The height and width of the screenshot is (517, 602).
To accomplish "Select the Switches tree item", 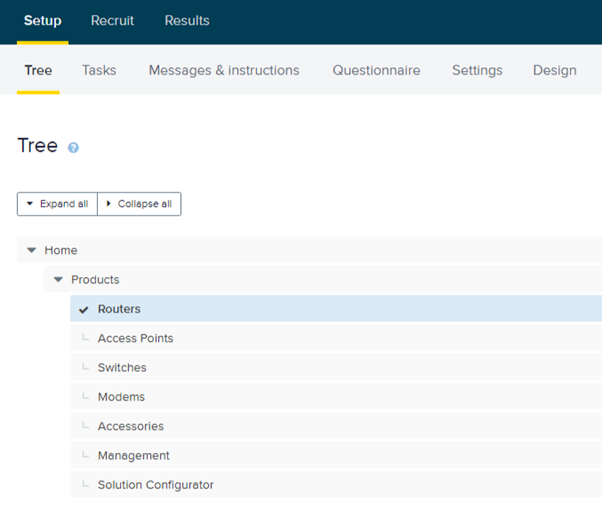I will click(x=336, y=367).
